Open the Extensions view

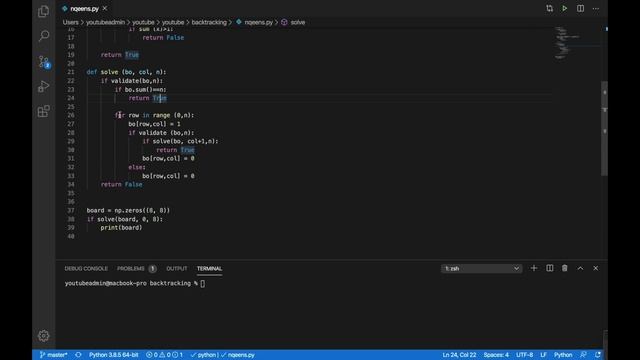[x=43, y=111]
